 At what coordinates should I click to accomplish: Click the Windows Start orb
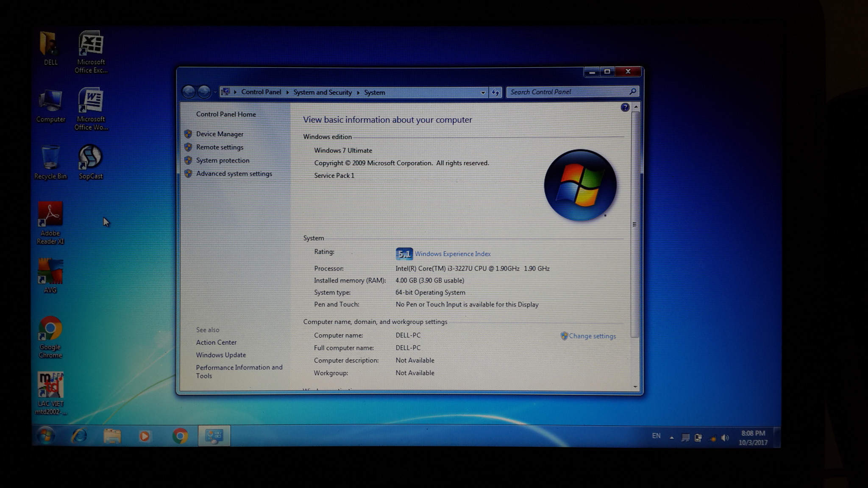(45, 435)
